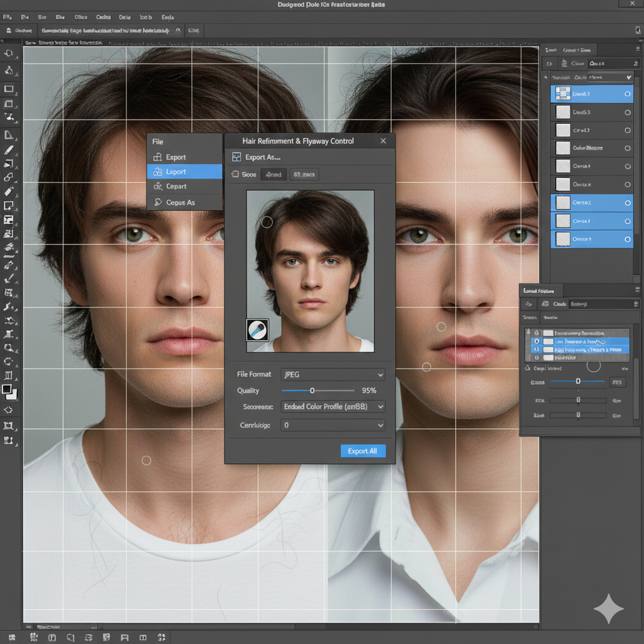The width and height of the screenshot is (644, 644).
Task: Expand the Embedded Color Profile dropdown
Action: (333, 407)
